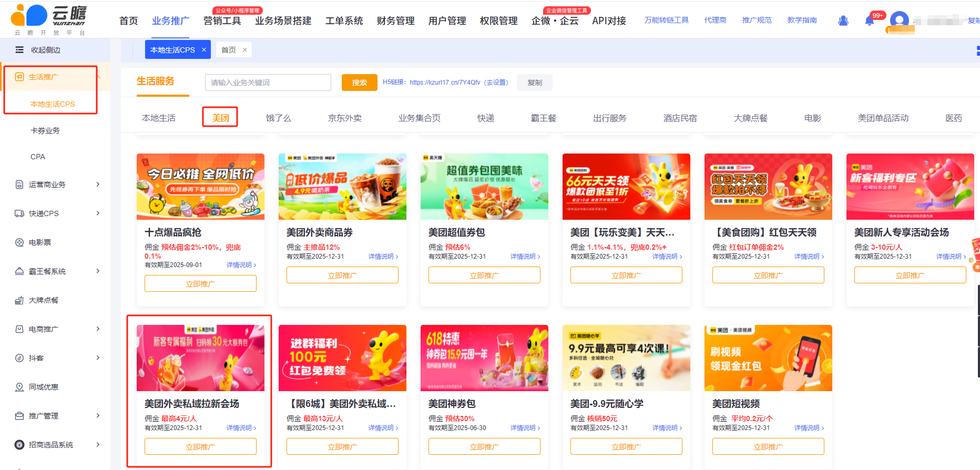
Task: Click the 收起侧边 hamburger icon
Action: tap(19, 50)
